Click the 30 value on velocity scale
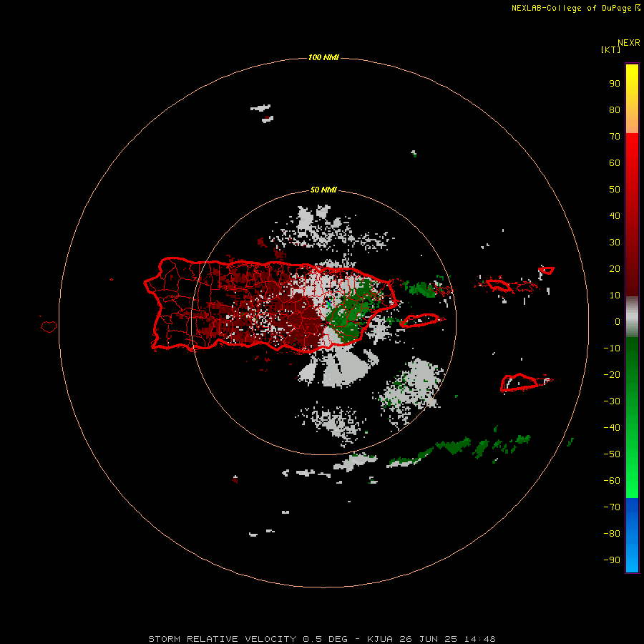This screenshot has height=644, width=644. 615,243
